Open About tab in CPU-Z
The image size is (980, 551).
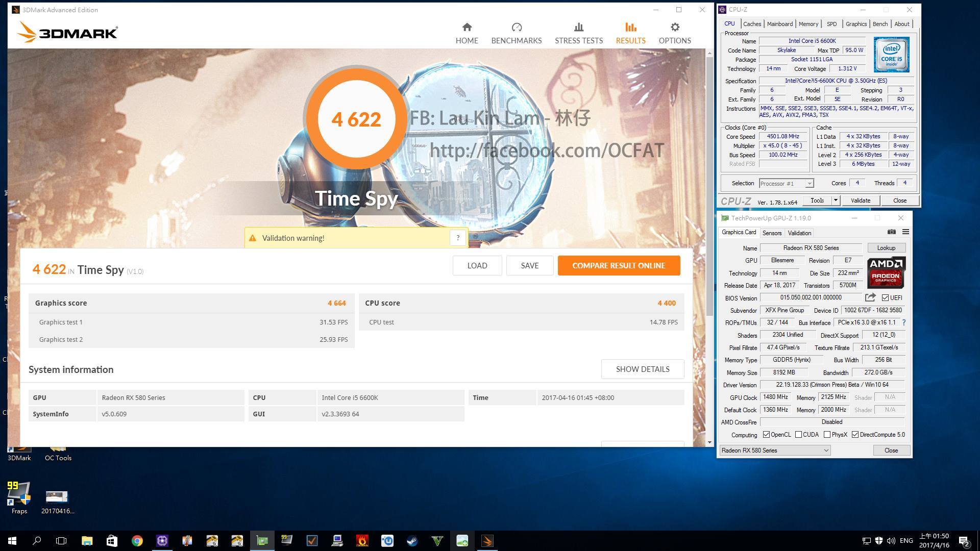coord(901,24)
